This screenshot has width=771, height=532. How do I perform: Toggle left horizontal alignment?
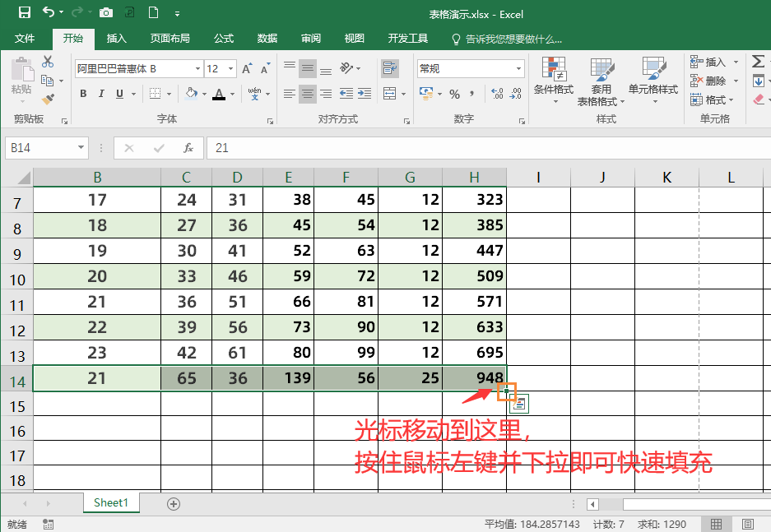pyautogui.click(x=290, y=94)
